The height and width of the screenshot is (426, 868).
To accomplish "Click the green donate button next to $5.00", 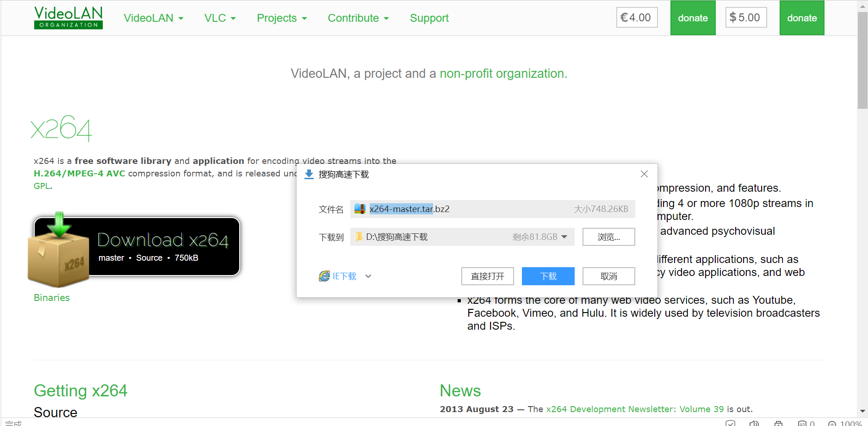I will tap(802, 18).
